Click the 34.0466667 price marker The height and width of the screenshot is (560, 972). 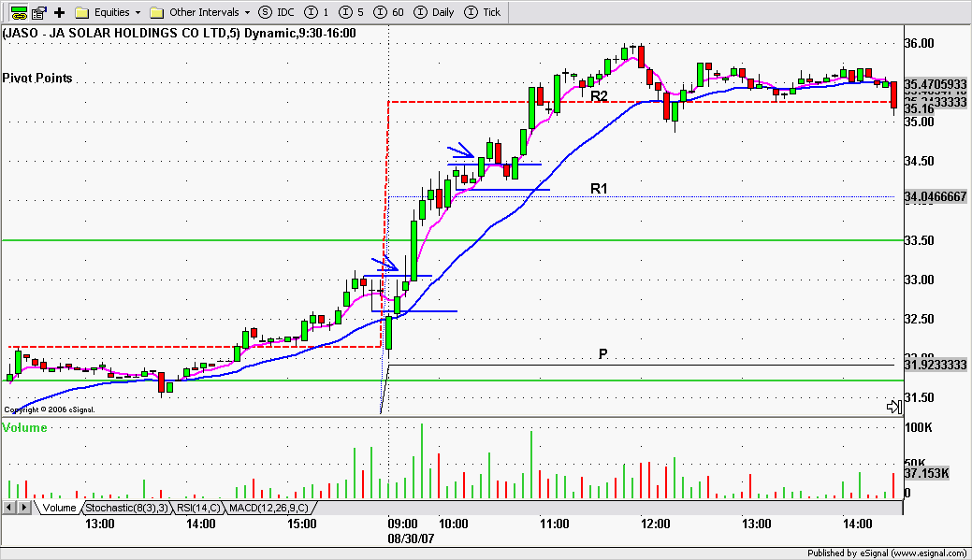pos(935,197)
